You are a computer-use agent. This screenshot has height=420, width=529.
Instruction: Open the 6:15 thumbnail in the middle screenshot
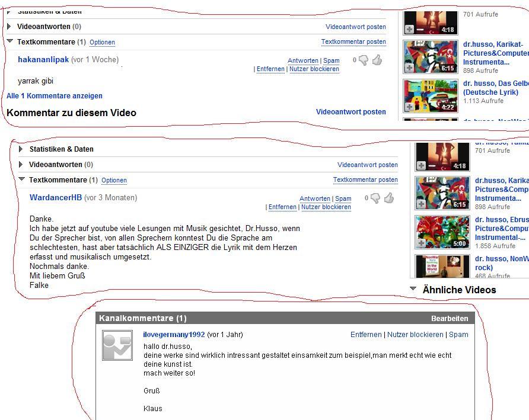pyautogui.click(x=442, y=193)
